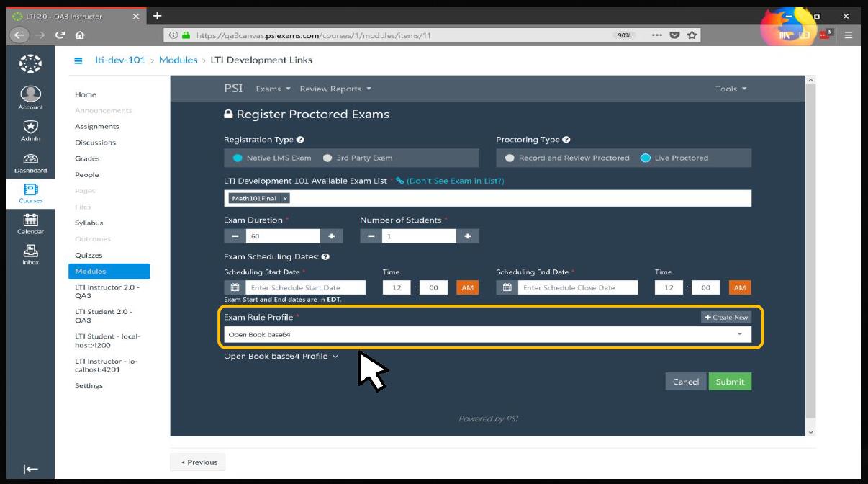The height and width of the screenshot is (484, 868).
Task: Open the Review Reports menu
Action: [x=335, y=89]
